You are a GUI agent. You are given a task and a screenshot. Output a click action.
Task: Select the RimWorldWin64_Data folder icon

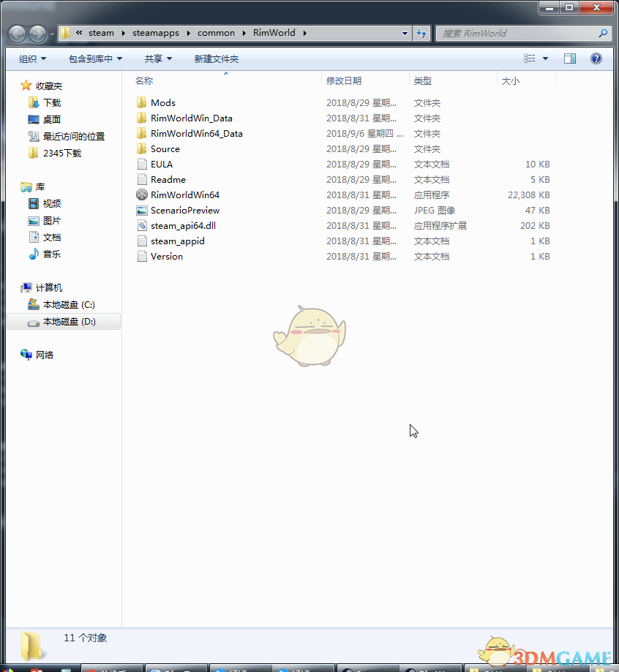click(x=141, y=134)
